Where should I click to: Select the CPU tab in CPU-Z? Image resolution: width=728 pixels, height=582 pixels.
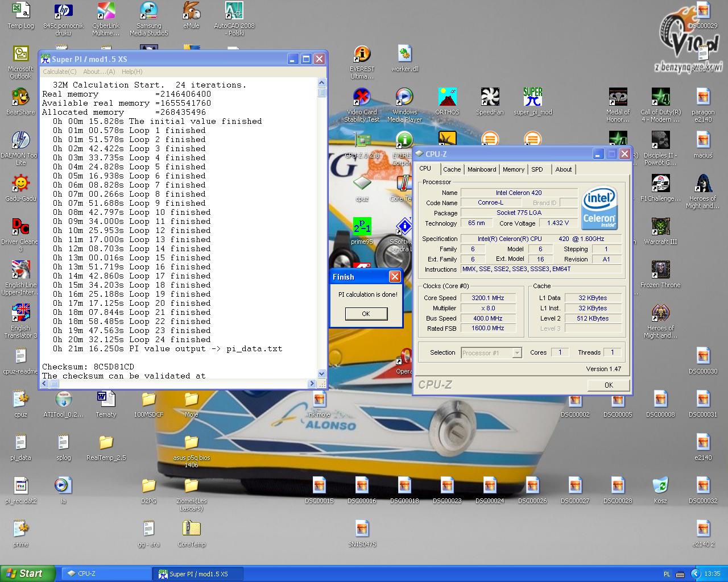click(x=425, y=168)
